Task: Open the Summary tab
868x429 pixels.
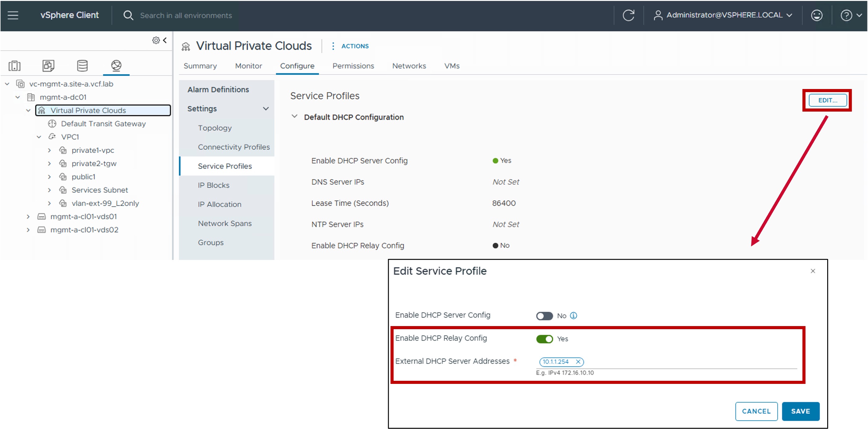Action: pyautogui.click(x=200, y=66)
